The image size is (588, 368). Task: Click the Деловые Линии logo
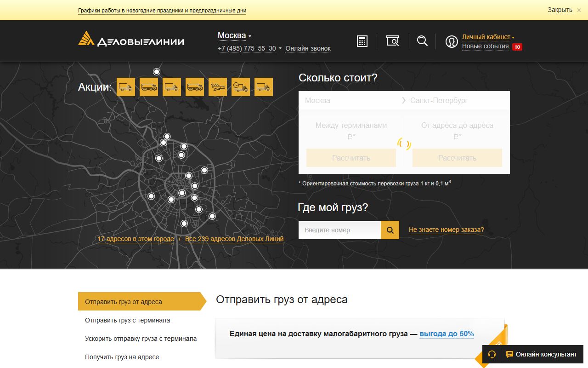[x=131, y=39]
